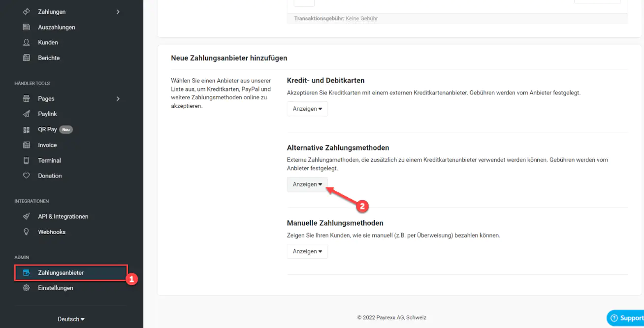Open Zahlungsanbieter in admin menu
644x328 pixels.
[x=61, y=272]
